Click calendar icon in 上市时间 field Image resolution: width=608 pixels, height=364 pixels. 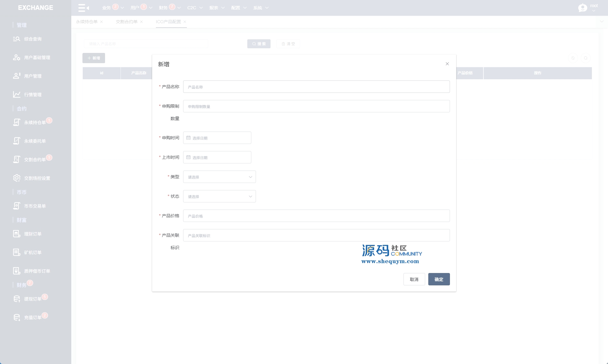188,157
